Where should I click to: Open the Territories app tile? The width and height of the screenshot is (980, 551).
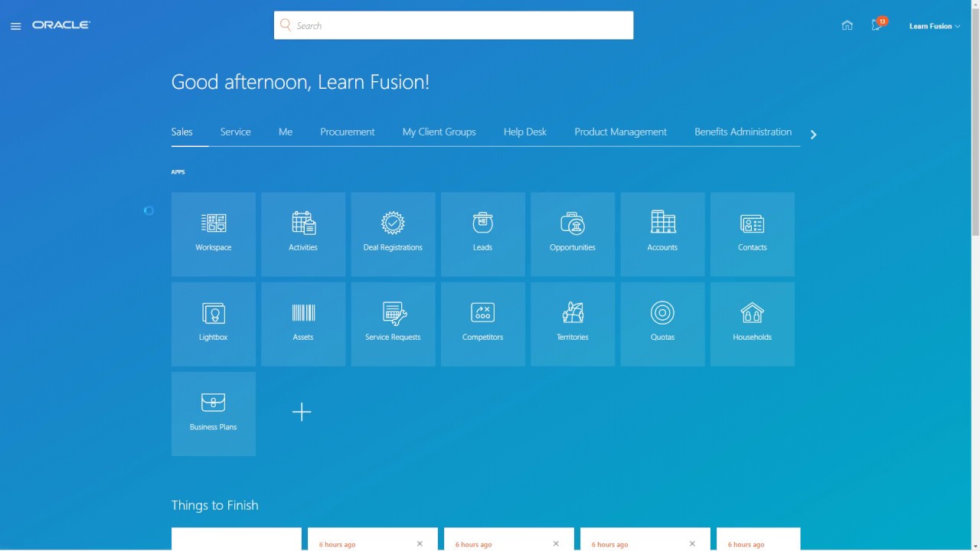573,324
